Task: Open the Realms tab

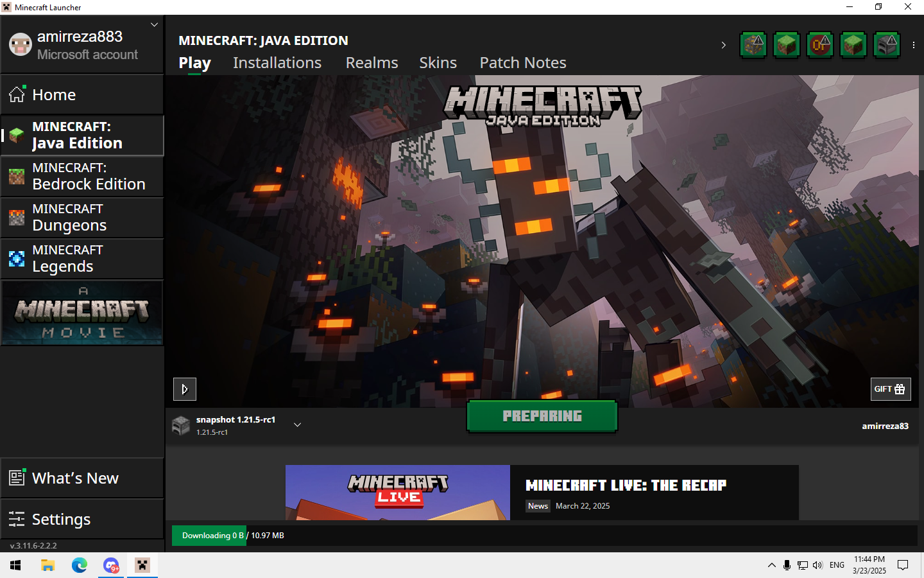Action: coord(372,63)
